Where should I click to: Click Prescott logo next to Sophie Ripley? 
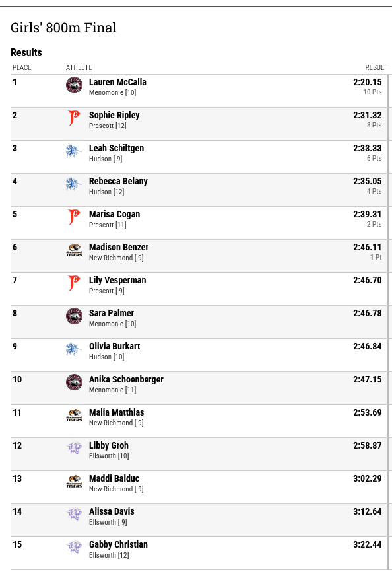[74, 118]
